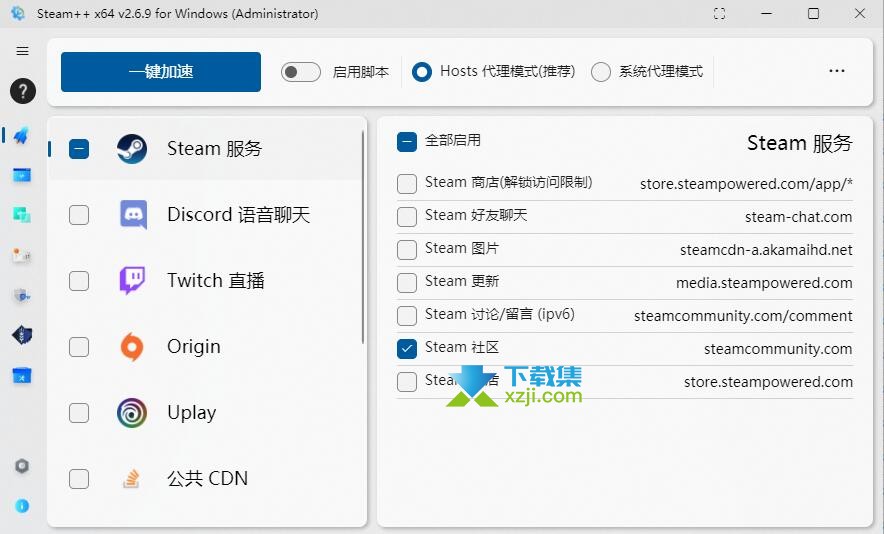The height and width of the screenshot is (534, 884).
Task: Click the Steam logo icon
Action: click(x=132, y=149)
